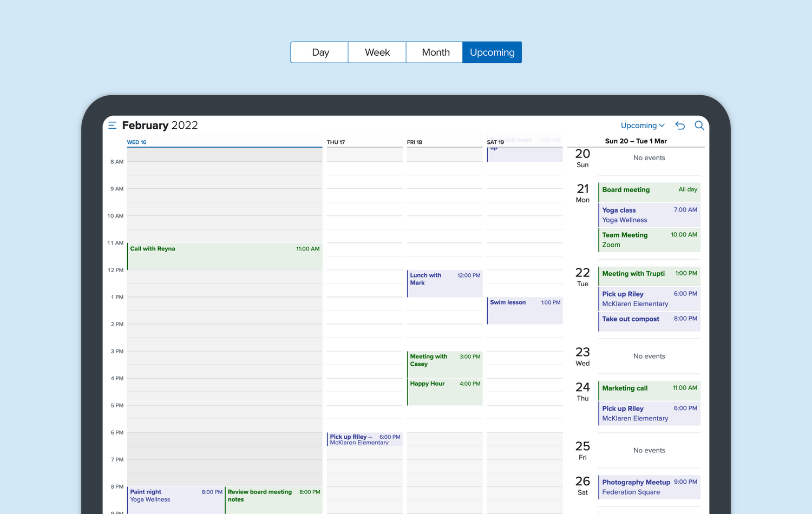Select the WED 16 day header

pyautogui.click(x=137, y=142)
